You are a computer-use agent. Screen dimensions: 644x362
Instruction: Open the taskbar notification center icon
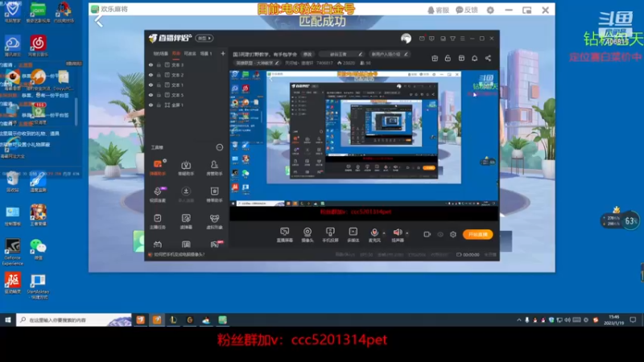tap(633, 319)
